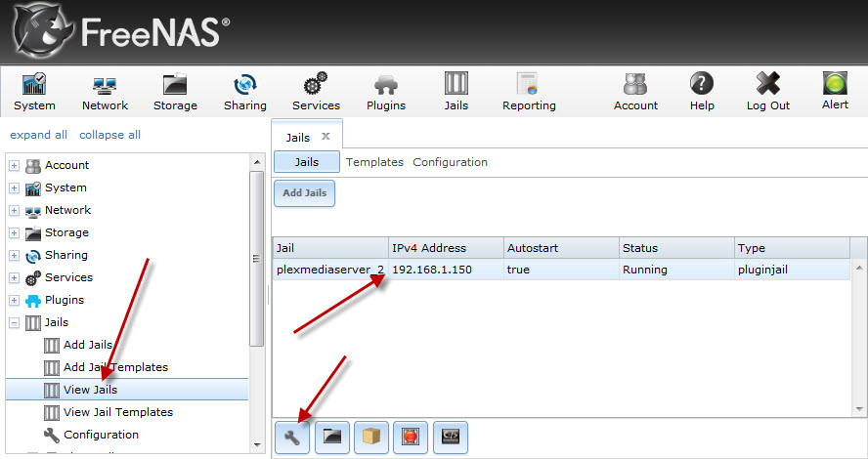This screenshot has width=868, height=459.
Task: Select the plexmediaserver_2 jail row
Action: pyautogui.click(x=561, y=270)
